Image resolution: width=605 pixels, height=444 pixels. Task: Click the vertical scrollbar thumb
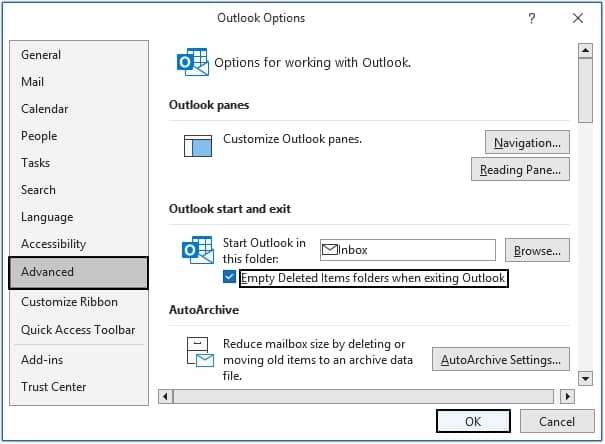click(x=585, y=90)
